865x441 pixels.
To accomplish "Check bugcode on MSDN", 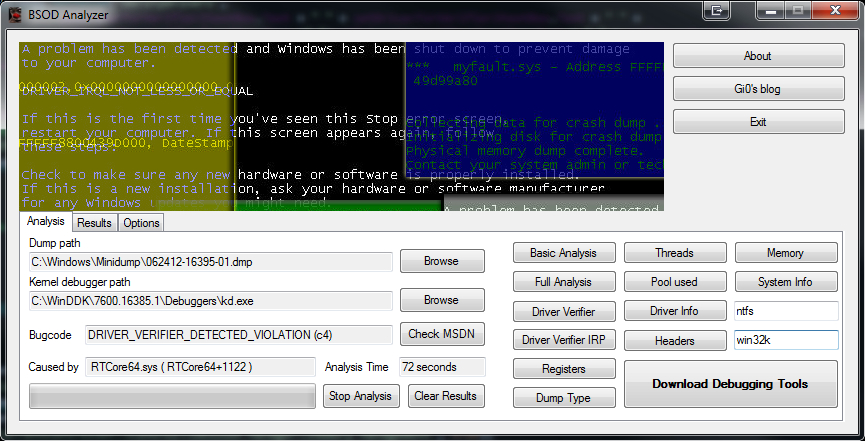I will [x=442, y=334].
